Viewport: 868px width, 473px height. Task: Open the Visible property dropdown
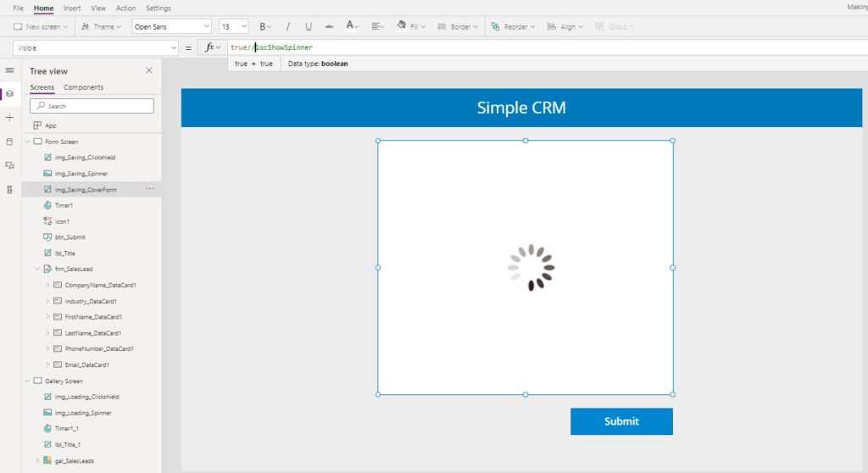pos(96,48)
